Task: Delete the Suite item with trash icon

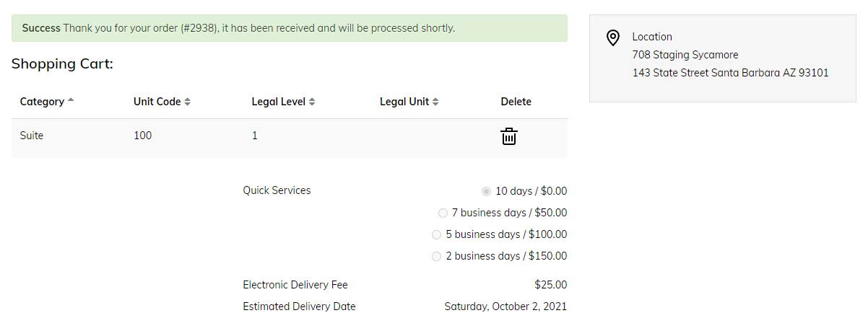Action: coord(509,136)
